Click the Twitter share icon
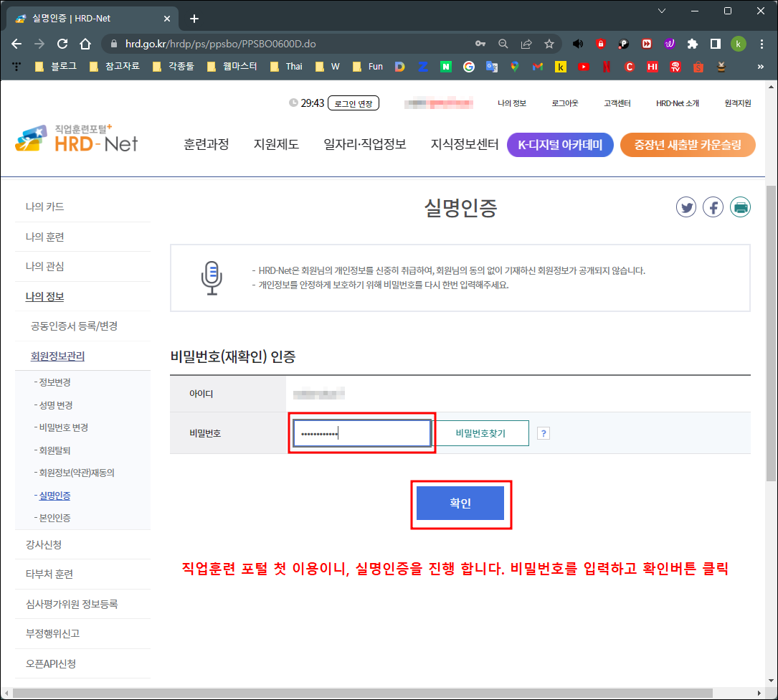This screenshot has width=778, height=700. (x=686, y=207)
